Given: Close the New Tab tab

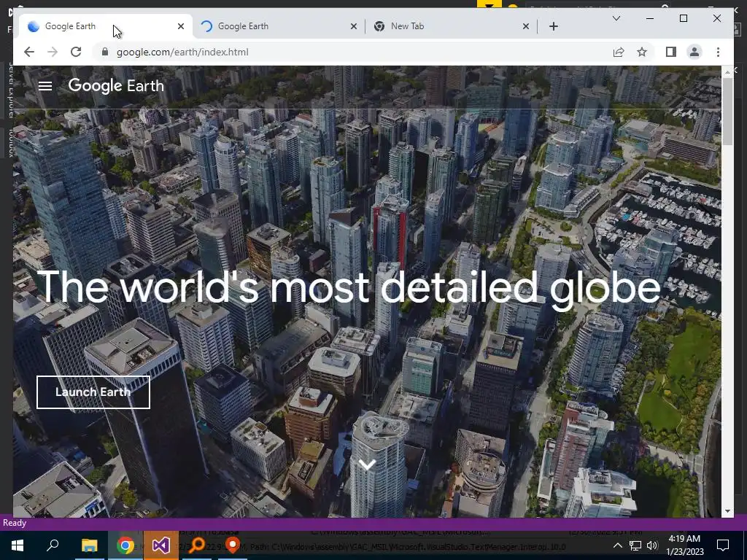Looking at the screenshot, I should [526, 26].
